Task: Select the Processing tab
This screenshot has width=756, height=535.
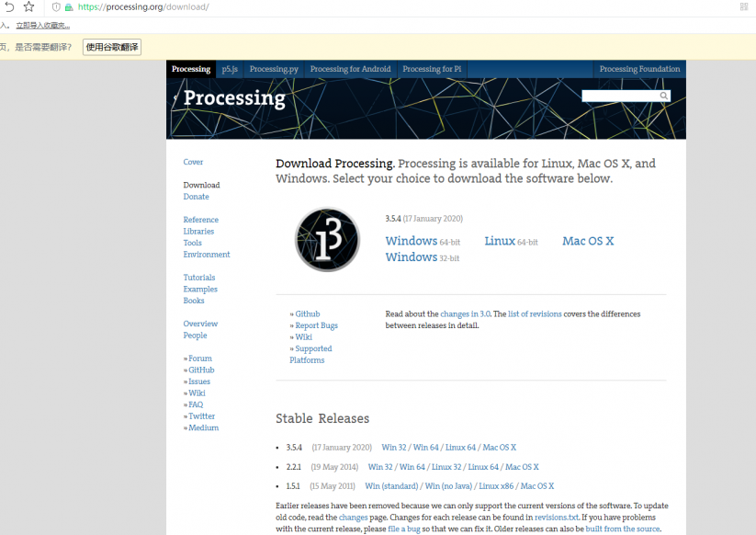Action: [x=191, y=69]
